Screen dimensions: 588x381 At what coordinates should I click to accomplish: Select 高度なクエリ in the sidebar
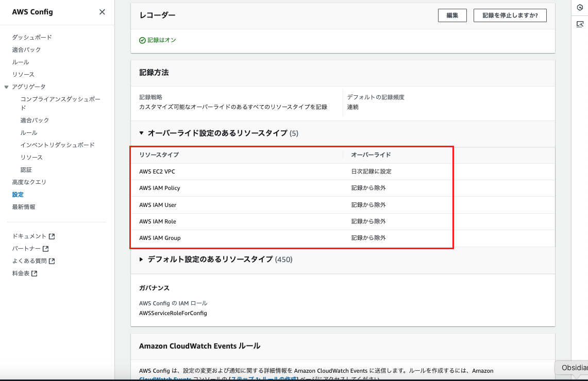click(29, 182)
